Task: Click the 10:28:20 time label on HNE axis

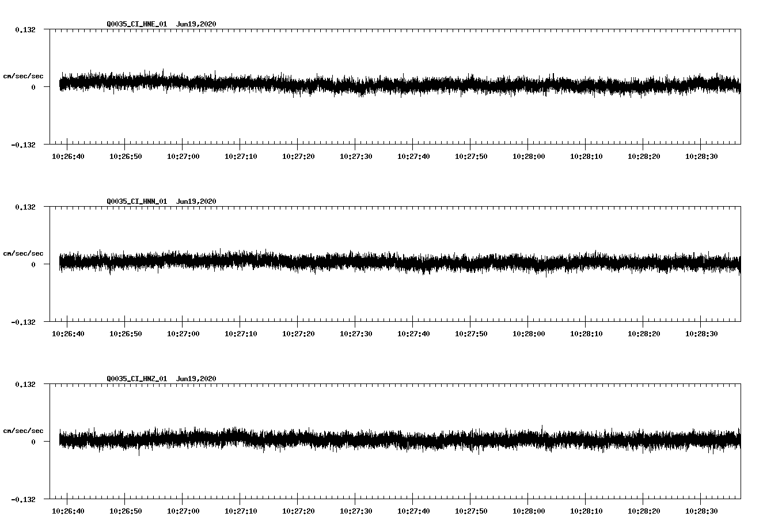Action: pos(644,157)
